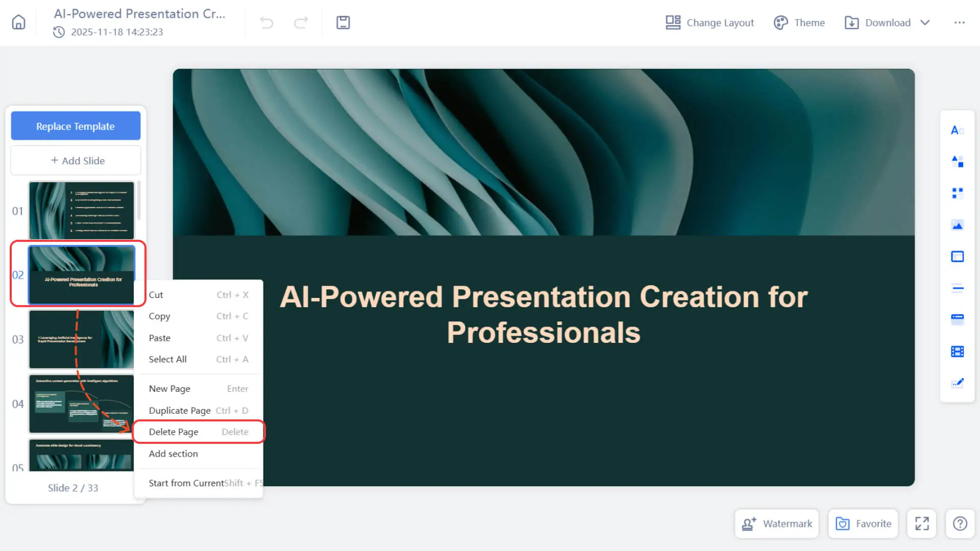Click the timestamp 2025-11-18 14:23:23

coord(117,32)
